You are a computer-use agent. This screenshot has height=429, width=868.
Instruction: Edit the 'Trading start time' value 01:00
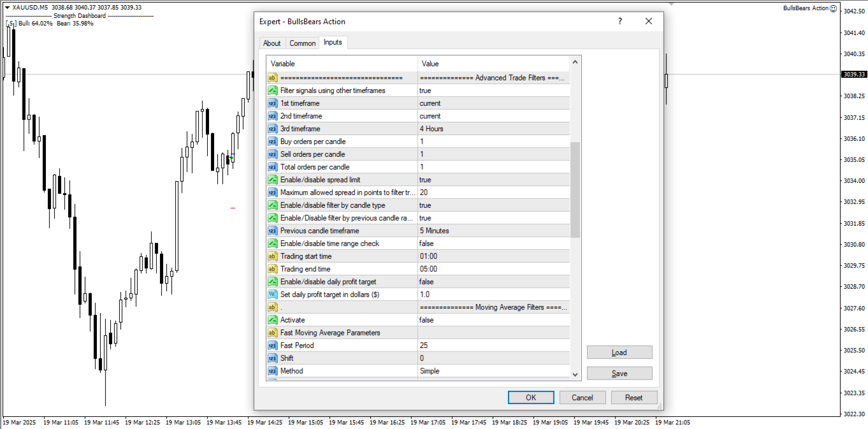coord(494,256)
